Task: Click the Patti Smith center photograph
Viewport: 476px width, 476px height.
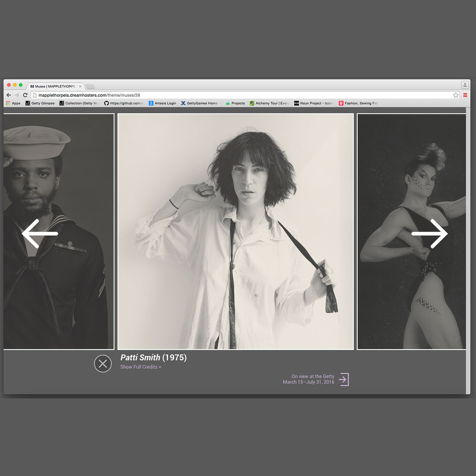Action: (x=235, y=232)
